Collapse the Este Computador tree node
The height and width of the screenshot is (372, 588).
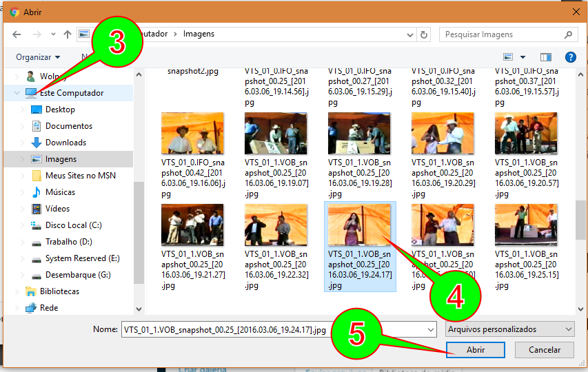(x=17, y=93)
